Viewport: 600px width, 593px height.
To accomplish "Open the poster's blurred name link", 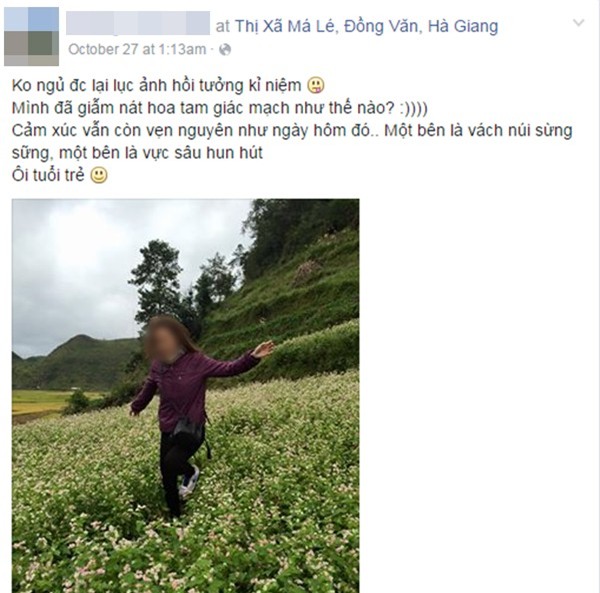I will [x=138, y=23].
